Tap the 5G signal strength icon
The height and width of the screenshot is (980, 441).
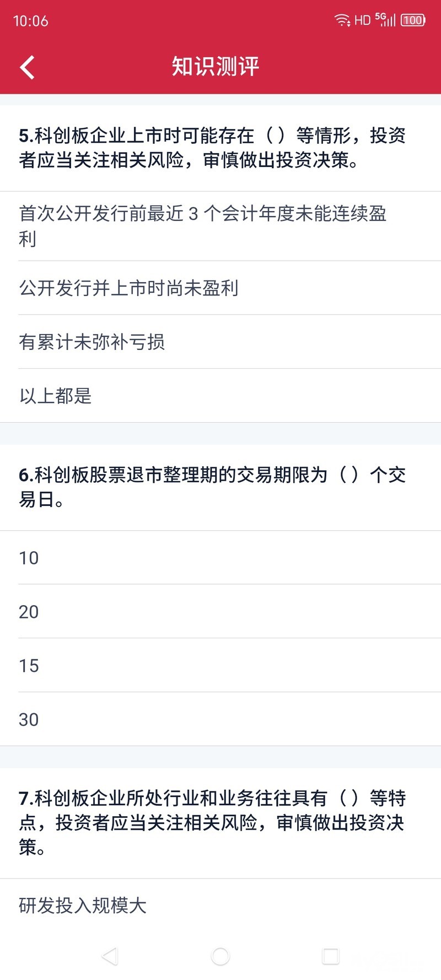coord(385,20)
